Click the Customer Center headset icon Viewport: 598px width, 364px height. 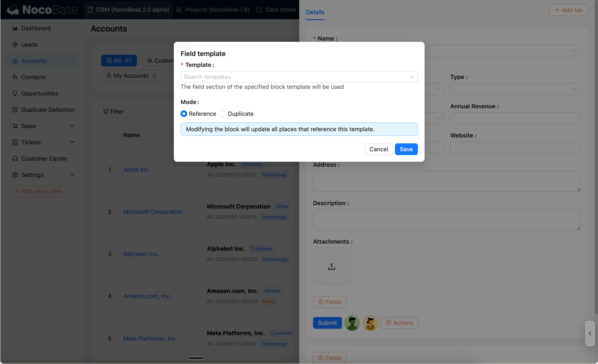point(15,159)
